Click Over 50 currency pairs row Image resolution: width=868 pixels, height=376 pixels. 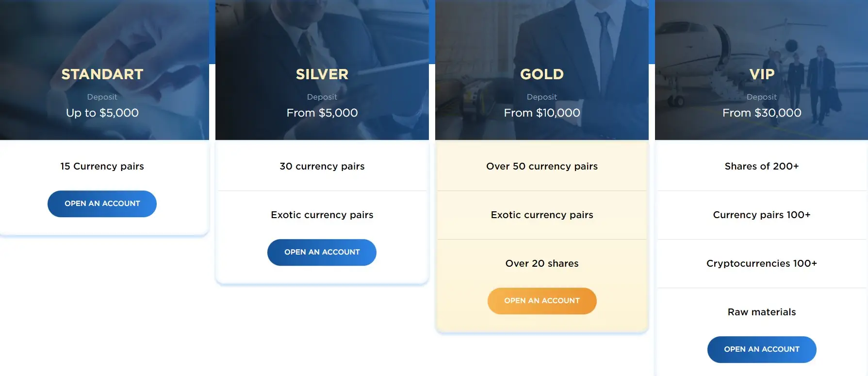[542, 166]
